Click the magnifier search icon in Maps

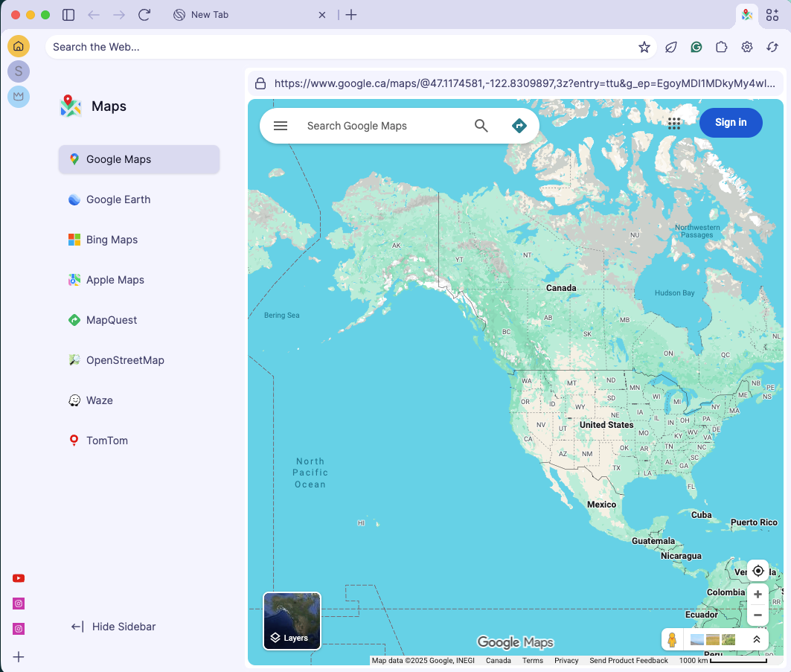coord(481,126)
